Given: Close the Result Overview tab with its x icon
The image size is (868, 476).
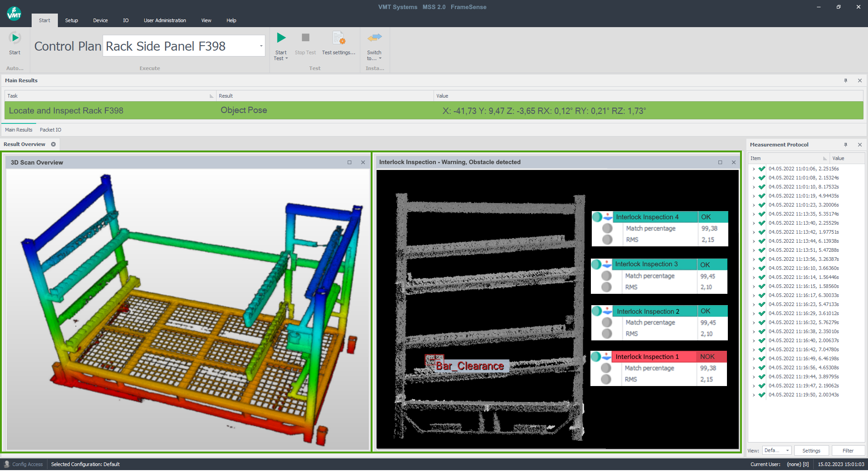Looking at the screenshot, I should pos(53,144).
